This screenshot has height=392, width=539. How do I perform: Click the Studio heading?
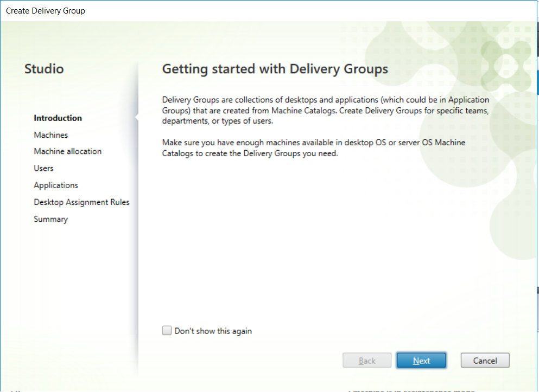44,69
